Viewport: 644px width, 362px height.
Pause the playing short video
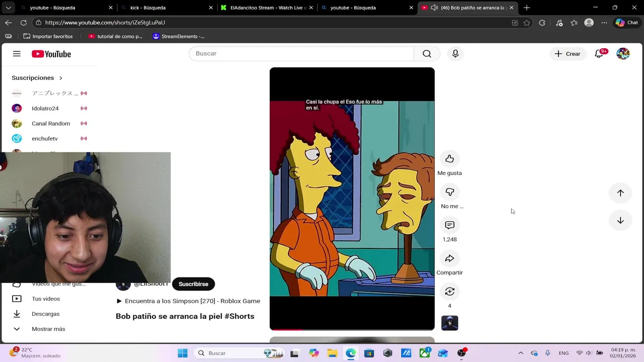352,199
